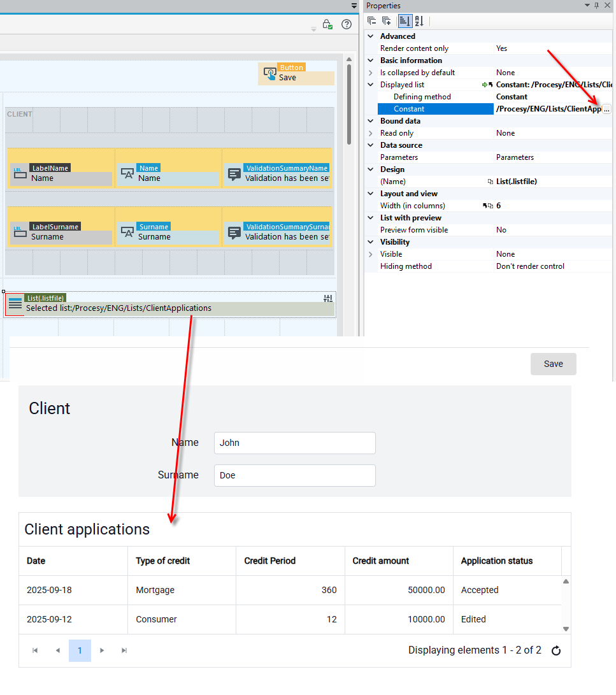Click the Name input field containing John

click(x=295, y=443)
